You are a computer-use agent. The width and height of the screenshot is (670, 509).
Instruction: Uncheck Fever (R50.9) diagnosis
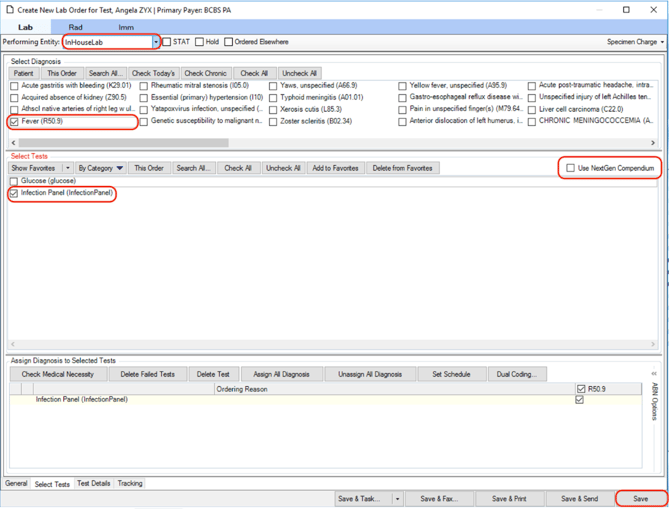[x=14, y=122]
